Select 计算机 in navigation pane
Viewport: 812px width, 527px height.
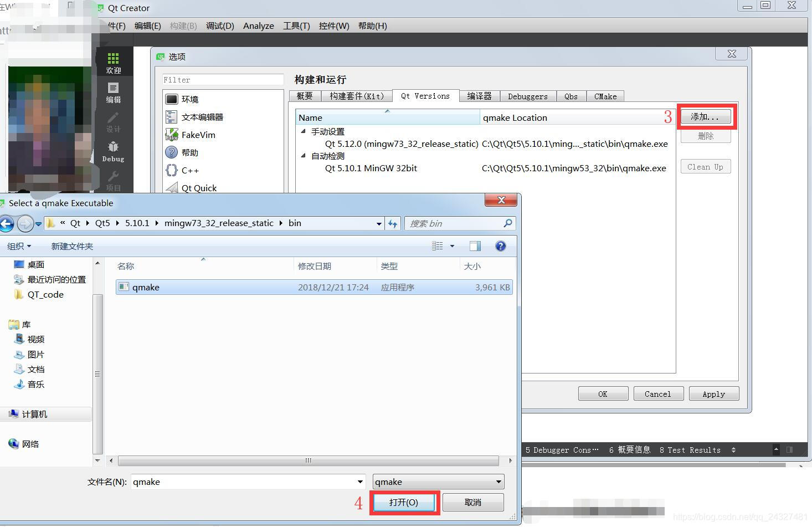point(28,414)
